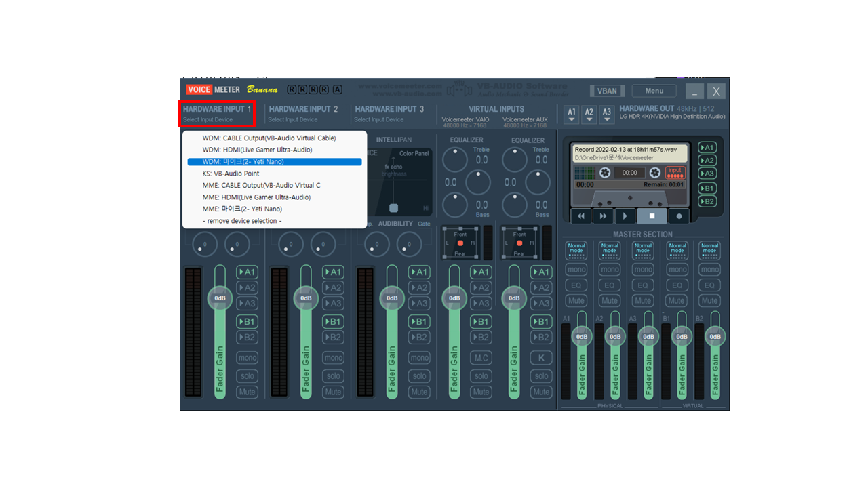Image resolution: width=868 pixels, height=488 pixels.
Task: Start recording with the cassette record button
Action: (679, 216)
